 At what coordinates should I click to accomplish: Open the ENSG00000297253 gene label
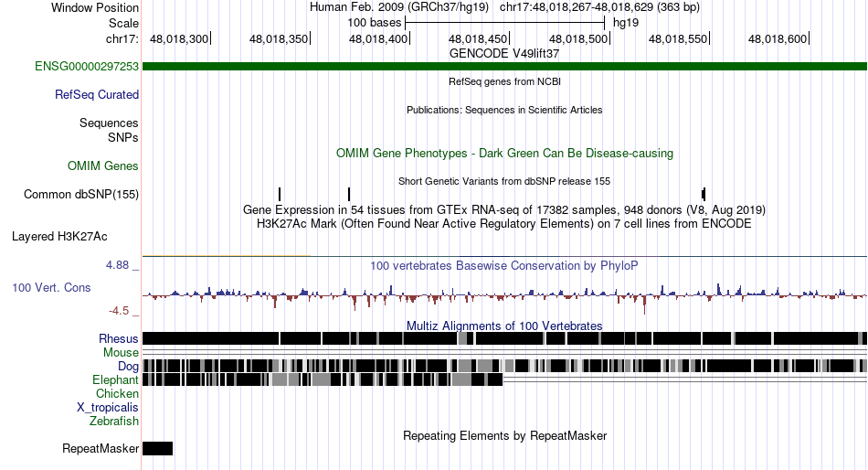click(87, 67)
